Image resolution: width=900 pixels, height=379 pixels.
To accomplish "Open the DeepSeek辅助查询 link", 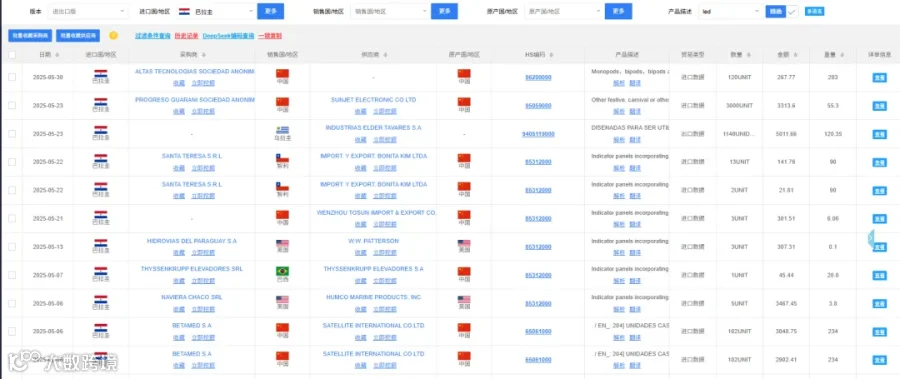I will click(228, 36).
